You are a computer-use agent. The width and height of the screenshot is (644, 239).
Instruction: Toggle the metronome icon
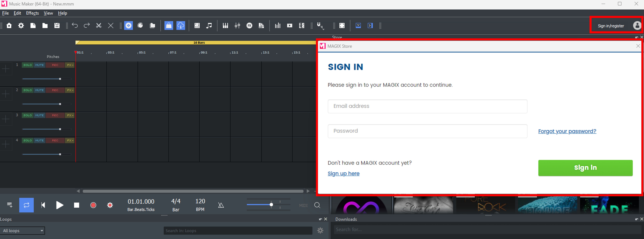tap(221, 205)
